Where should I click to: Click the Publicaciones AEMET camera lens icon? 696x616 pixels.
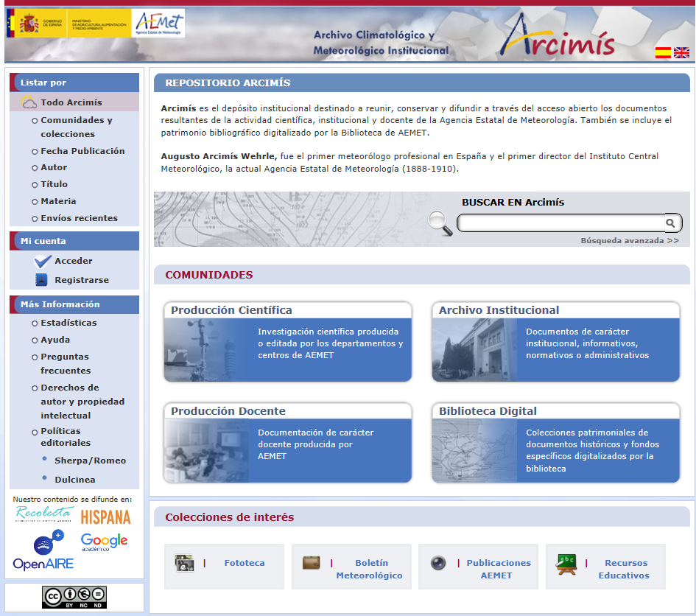point(438,563)
